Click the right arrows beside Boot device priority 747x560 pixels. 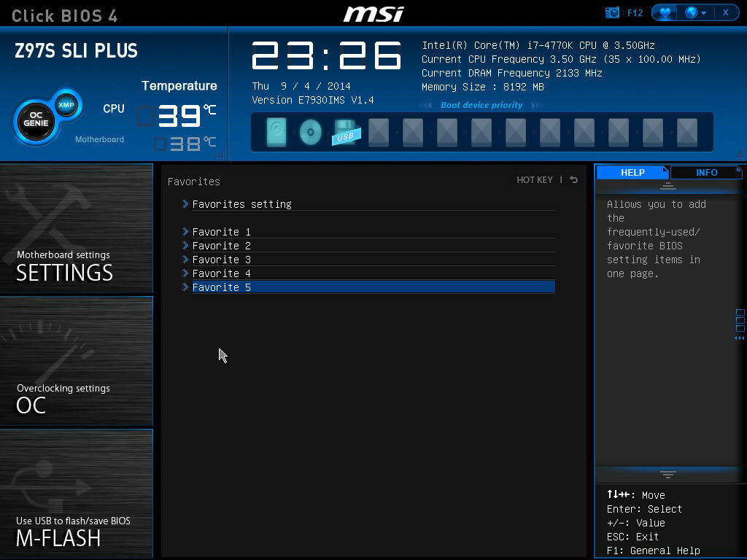[536, 105]
